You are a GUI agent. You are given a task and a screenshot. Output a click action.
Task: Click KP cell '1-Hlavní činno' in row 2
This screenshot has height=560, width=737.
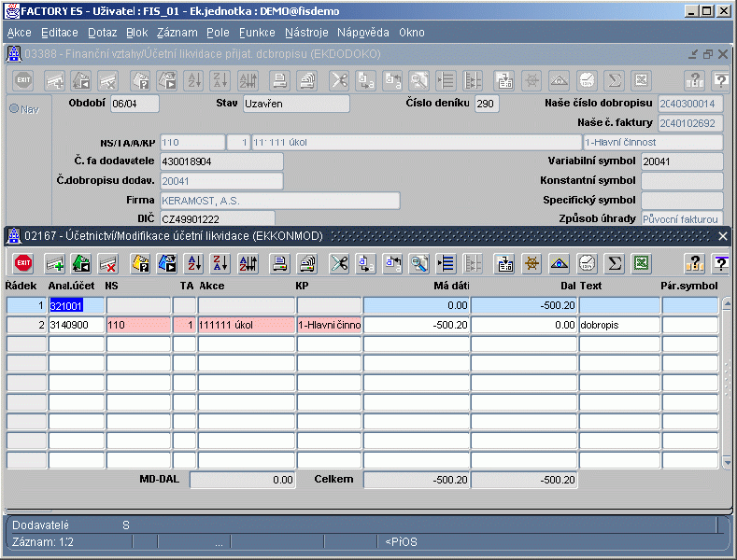click(329, 325)
